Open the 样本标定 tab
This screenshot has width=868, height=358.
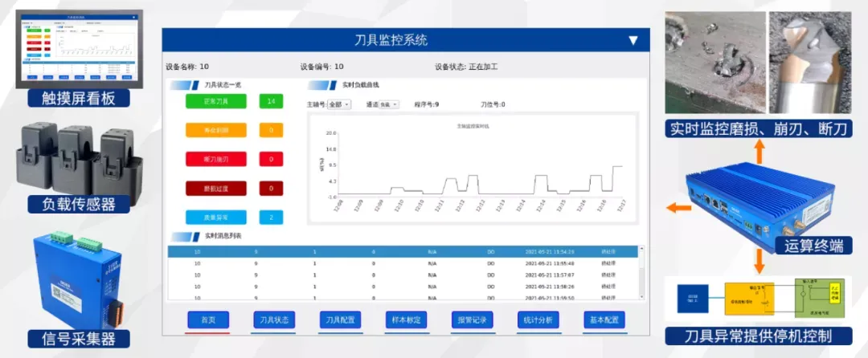[x=406, y=320]
